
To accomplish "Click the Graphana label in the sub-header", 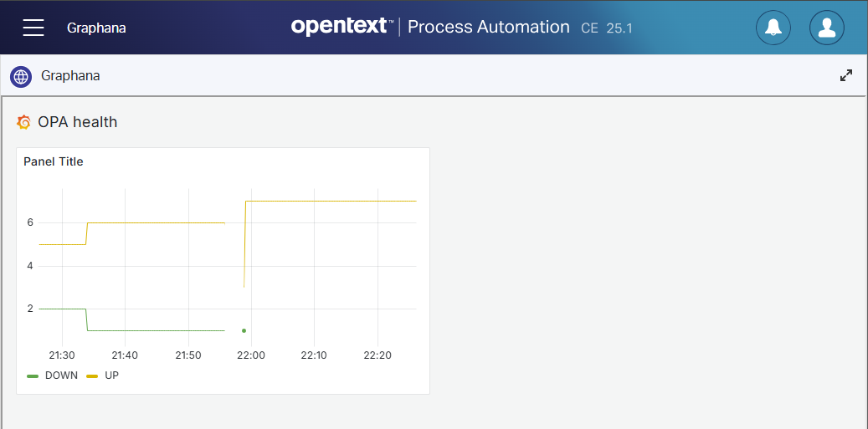I will point(70,76).
